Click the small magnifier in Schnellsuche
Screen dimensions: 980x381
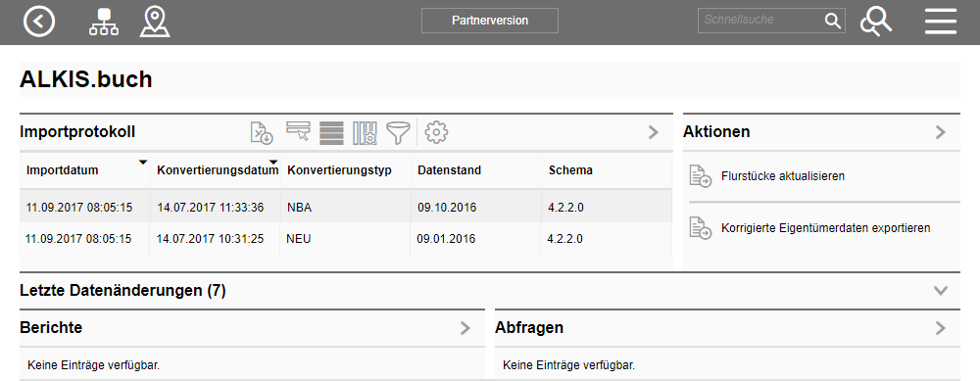tap(832, 21)
